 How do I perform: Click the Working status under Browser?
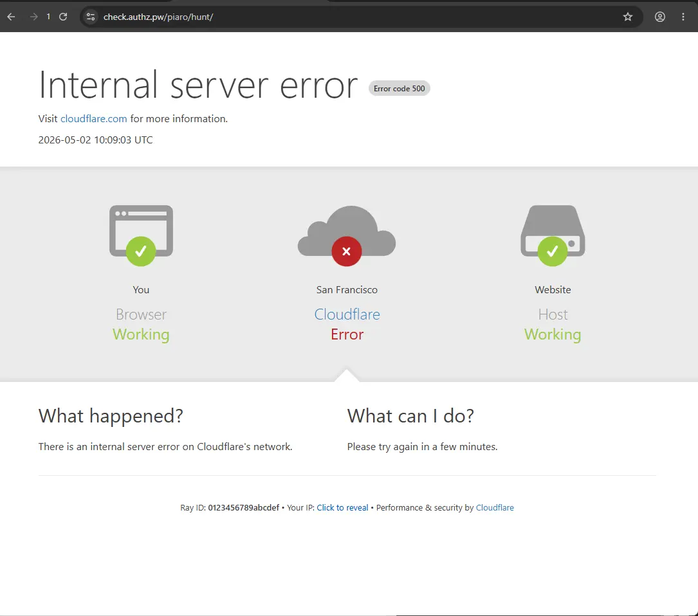click(x=141, y=335)
